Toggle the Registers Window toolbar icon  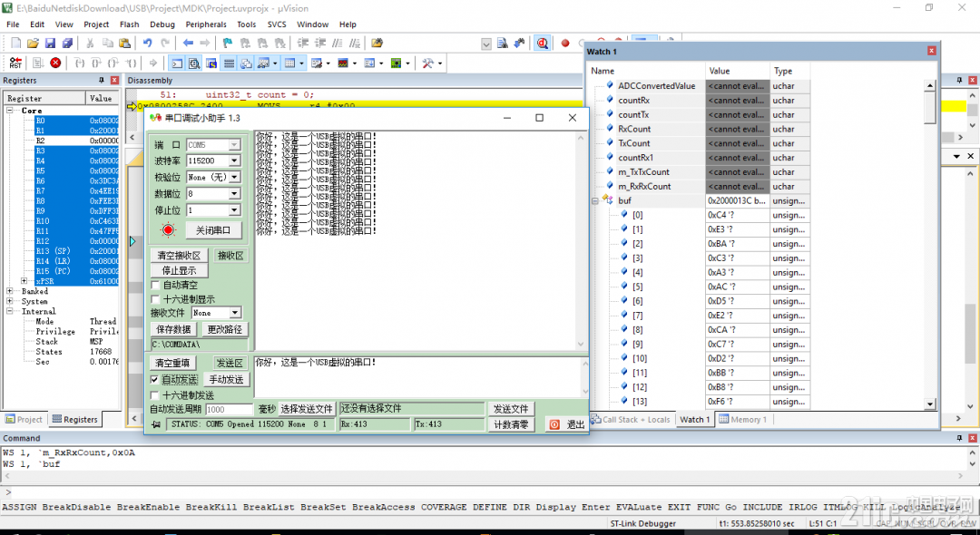(x=230, y=63)
